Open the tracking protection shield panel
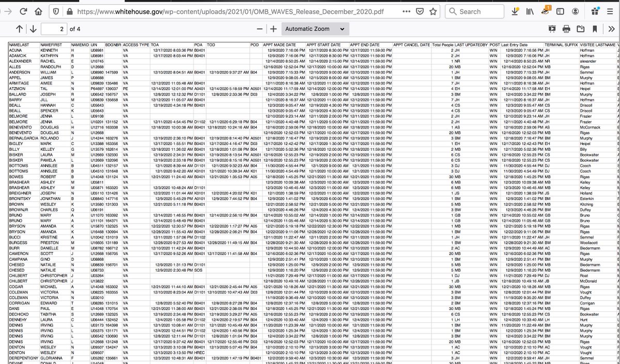620x364 pixels. (x=57, y=11)
